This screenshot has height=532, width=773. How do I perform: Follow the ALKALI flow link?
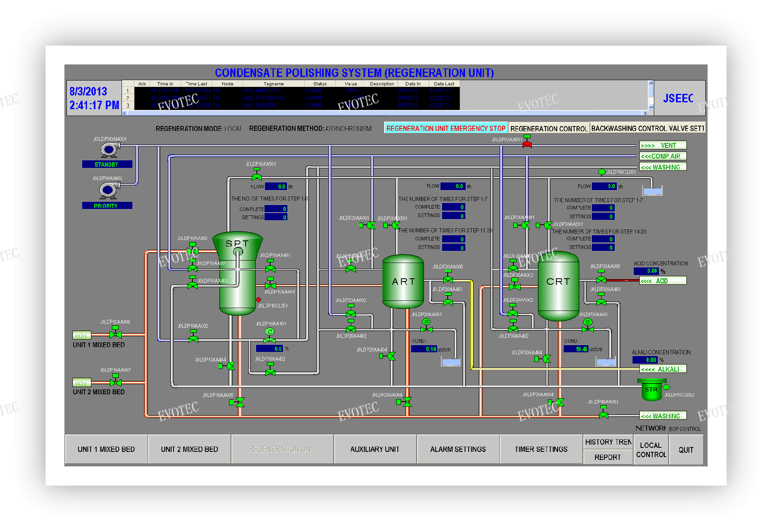point(663,369)
